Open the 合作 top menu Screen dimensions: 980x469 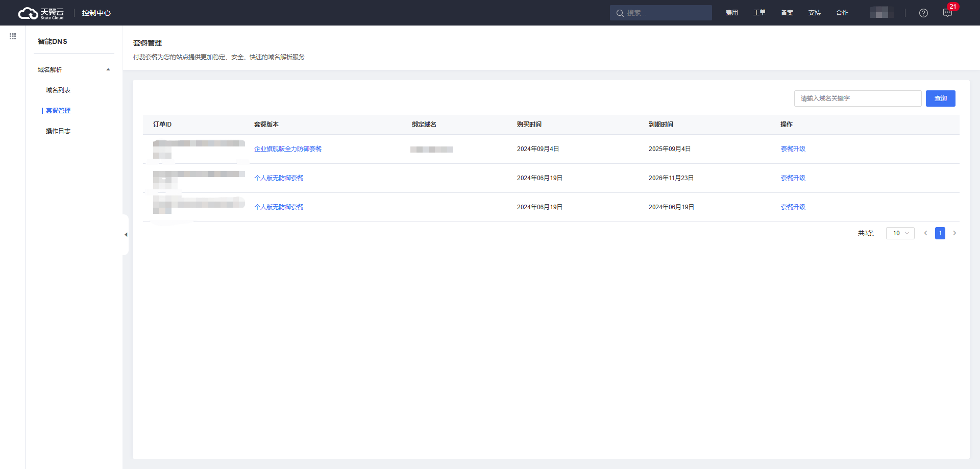[x=842, y=13]
